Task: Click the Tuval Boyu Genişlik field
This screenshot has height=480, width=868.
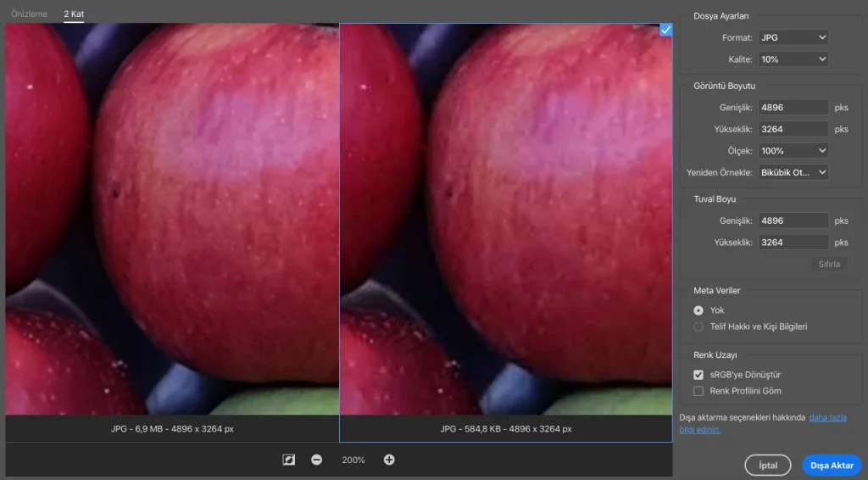Action: tap(793, 220)
